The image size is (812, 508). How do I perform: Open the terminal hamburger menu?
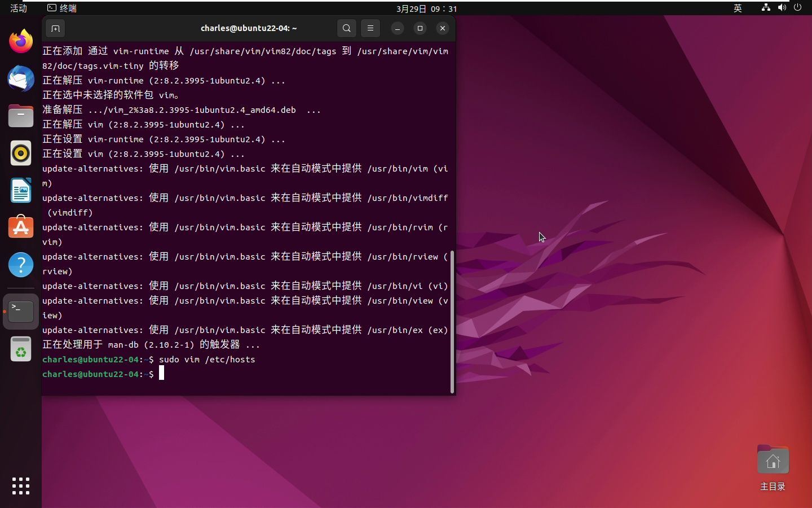click(370, 28)
